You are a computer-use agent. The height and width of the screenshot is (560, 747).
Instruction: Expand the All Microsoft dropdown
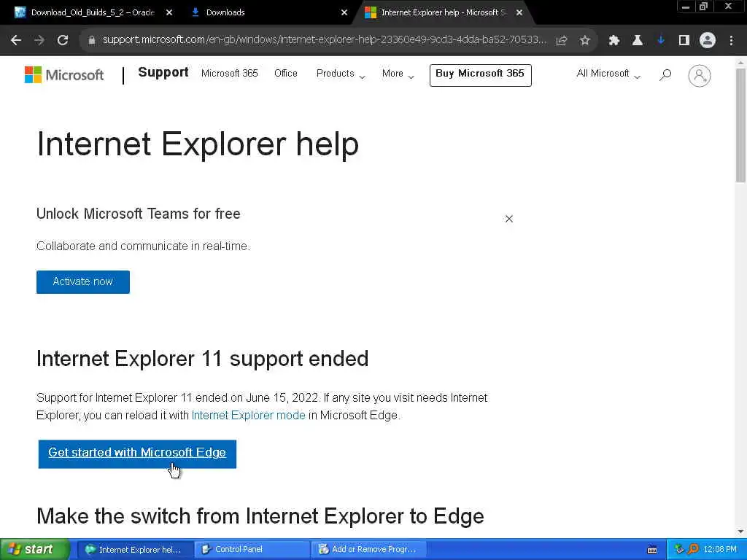click(608, 74)
